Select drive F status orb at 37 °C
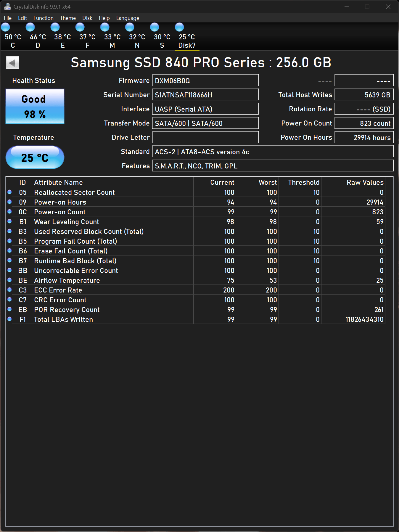Image resolution: width=399 pixels, height=532 pixels. (x=80, y=27)
